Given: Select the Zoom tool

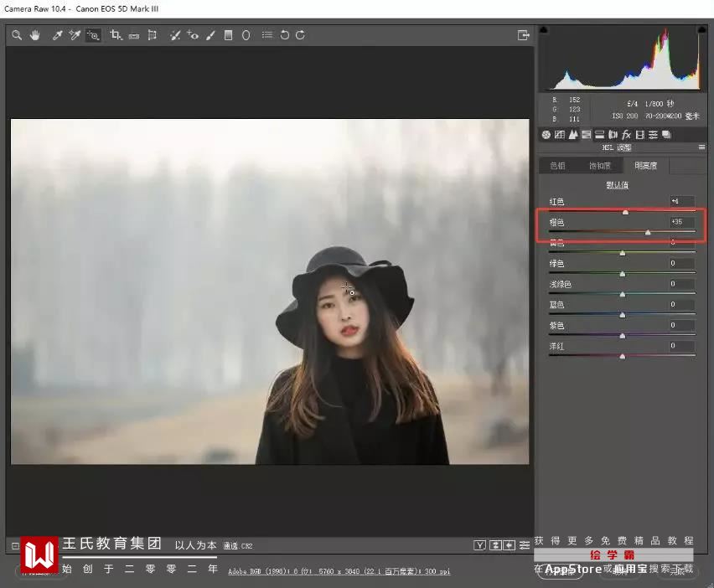Looking at the screenshot, I should (17, 35).
